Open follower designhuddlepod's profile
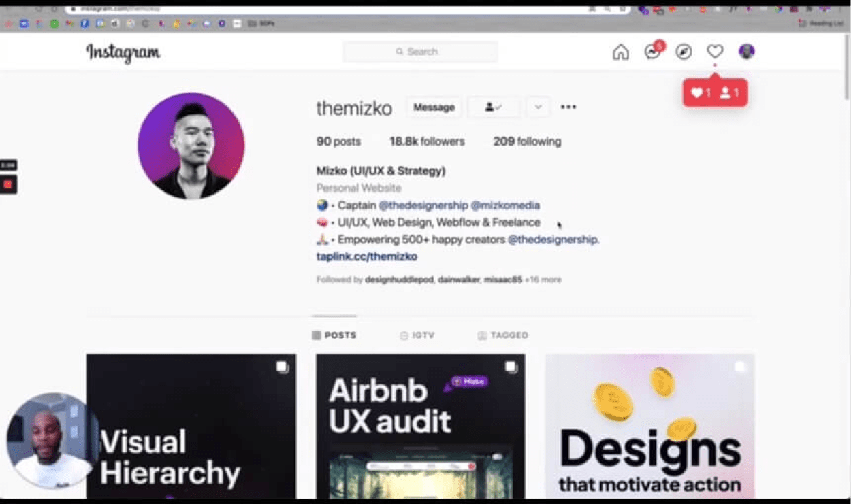 point(399,280)
